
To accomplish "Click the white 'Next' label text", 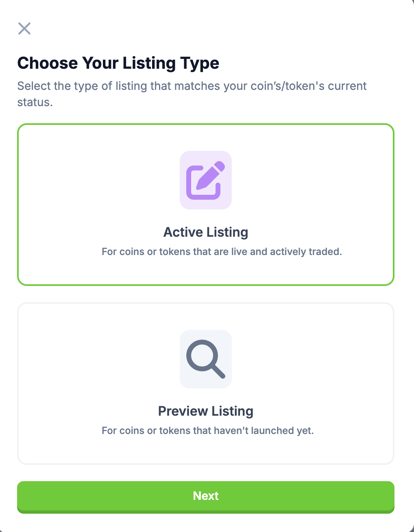I will click(x=206, y=496).
